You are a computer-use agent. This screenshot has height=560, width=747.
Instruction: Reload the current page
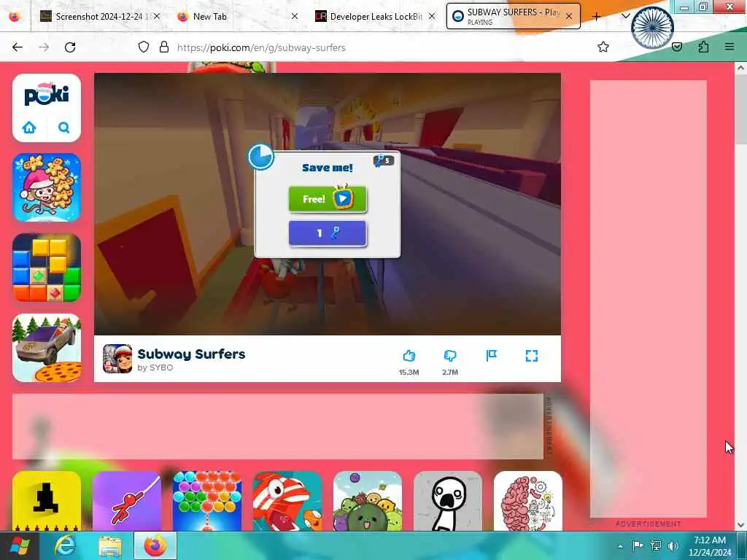(70, 47)
